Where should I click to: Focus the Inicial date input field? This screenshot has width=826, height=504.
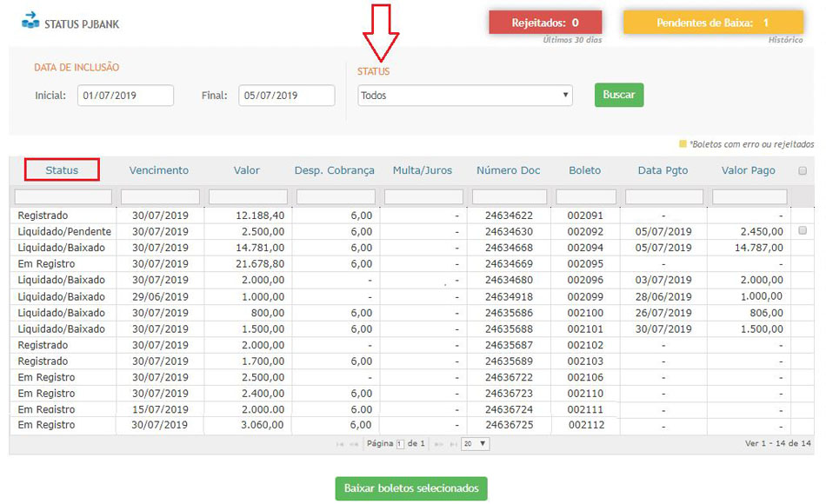coord(125,96)
